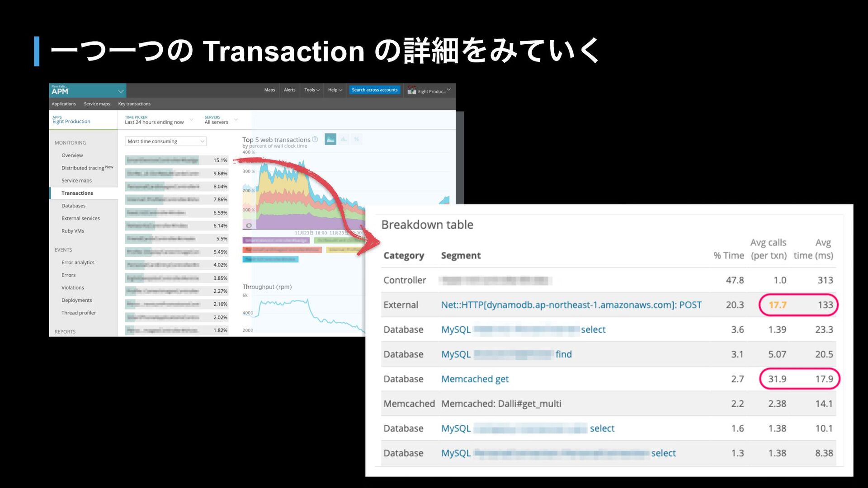Open the MySQL find segment link

[x=507, y=355]
